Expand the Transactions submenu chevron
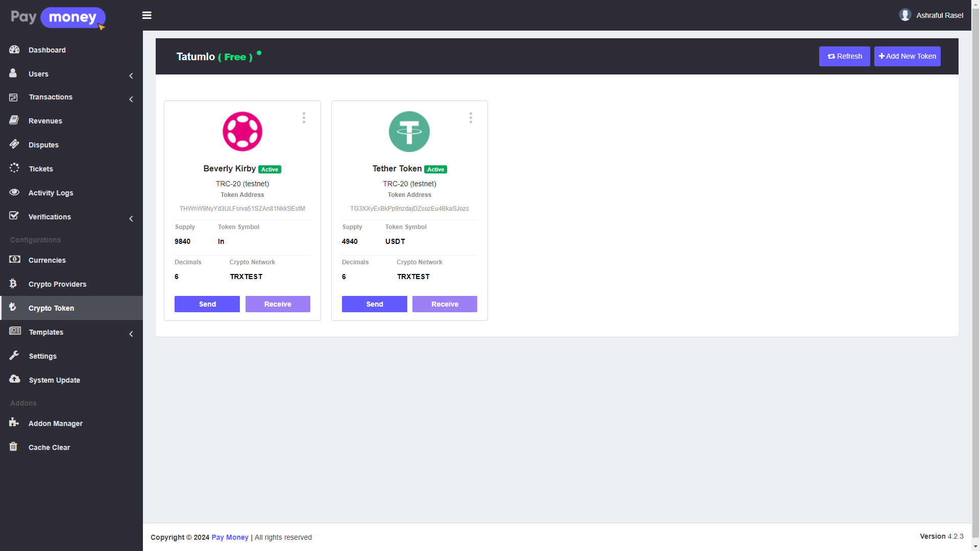 coord(131,99)
